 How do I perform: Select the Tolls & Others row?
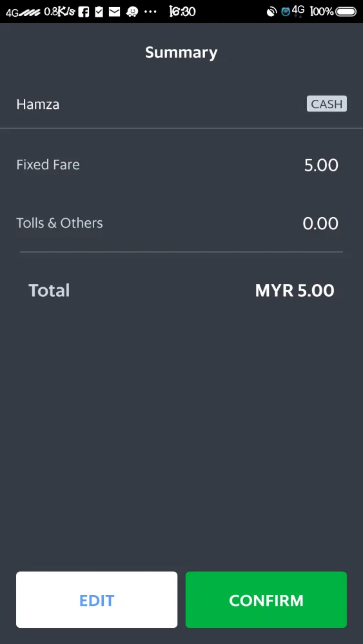click(181, 223)
